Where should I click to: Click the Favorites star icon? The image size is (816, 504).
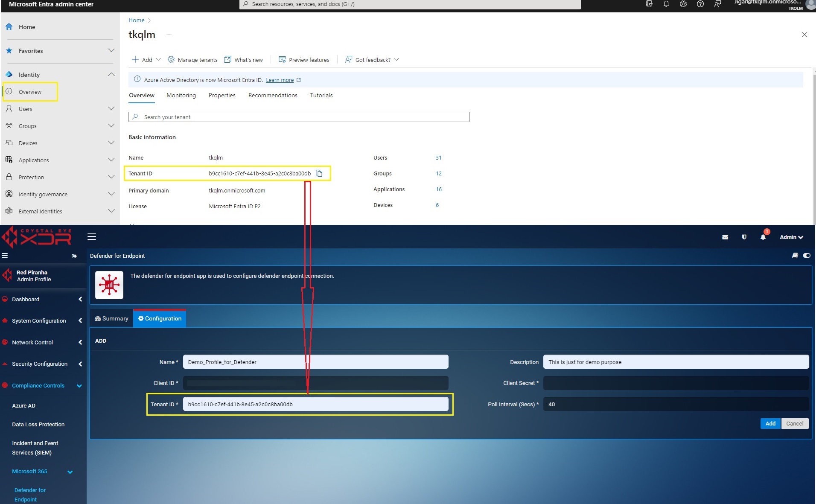pyautogui.click(x=9, y=50)
